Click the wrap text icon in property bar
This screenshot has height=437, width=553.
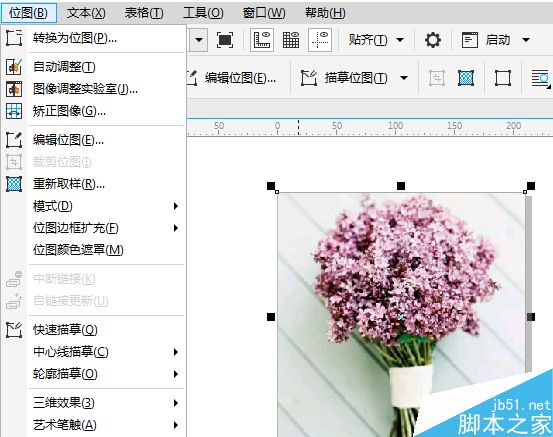(541, 78)
